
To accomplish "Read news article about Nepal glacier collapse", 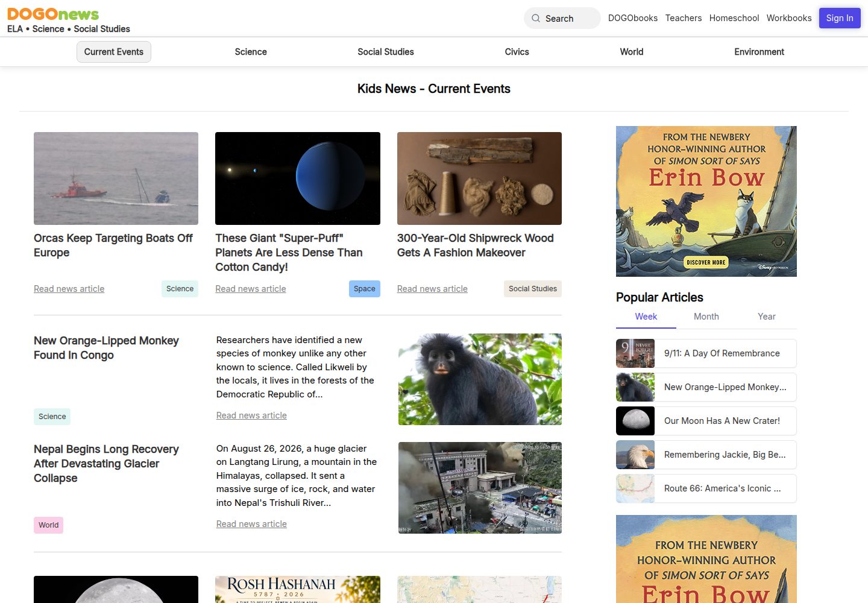I will (x=251, y=524).
